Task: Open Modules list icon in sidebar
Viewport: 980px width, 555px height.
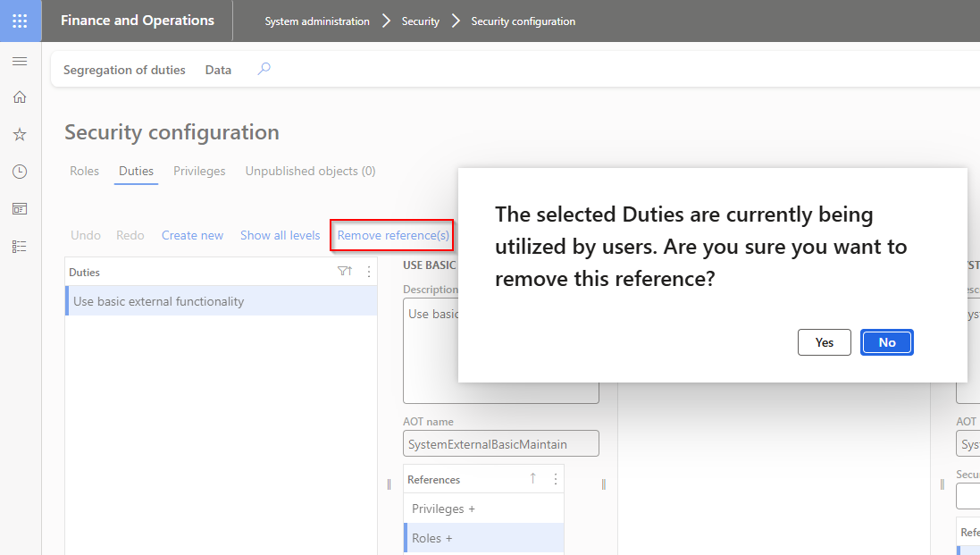Action: click(x=20, y=246)
